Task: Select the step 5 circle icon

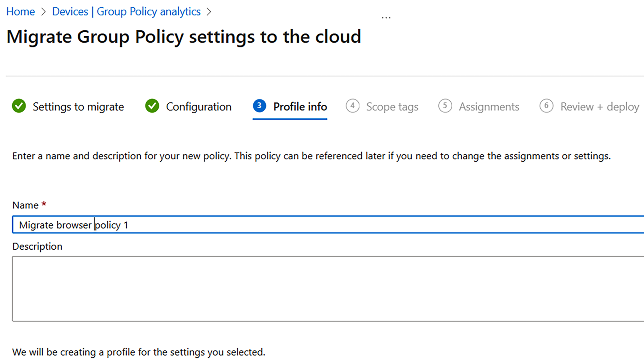Action: point(445,106)
